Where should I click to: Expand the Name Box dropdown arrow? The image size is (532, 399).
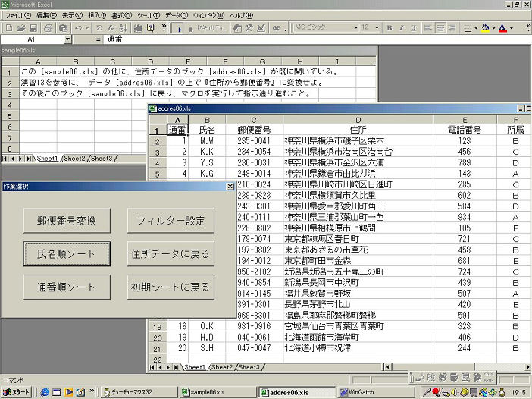[67, 39]
